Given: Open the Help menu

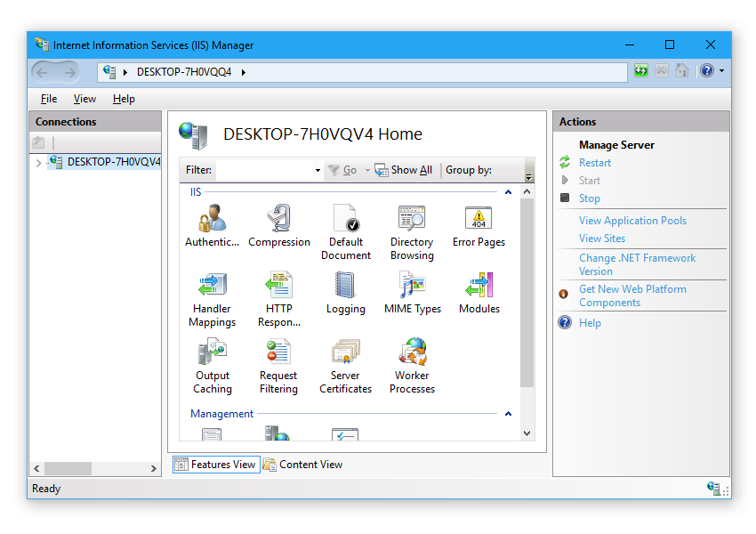Looking at the screenshot, I should pyautogui.click(x=124, y=99).
